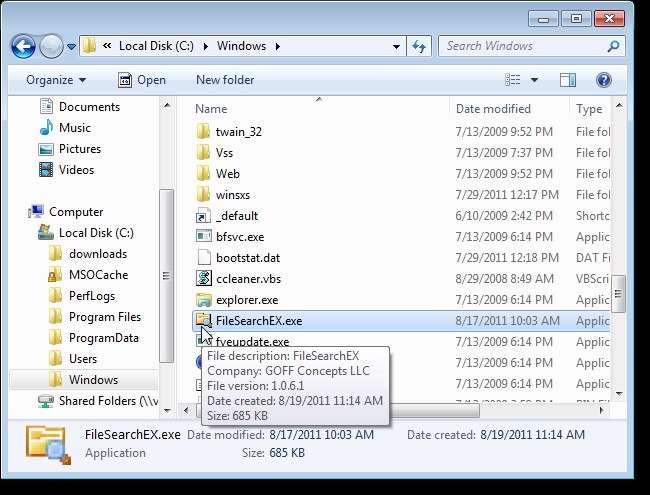Select the Vss folder icon
This screenshot has height=495, width=650.
tap(203, 153)
